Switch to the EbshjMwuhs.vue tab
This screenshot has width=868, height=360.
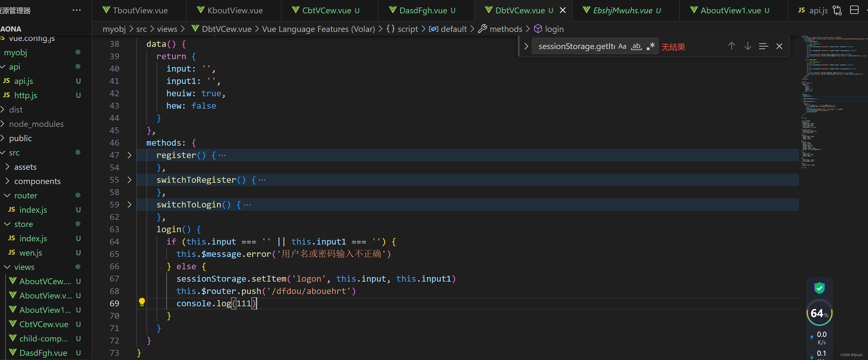[622, 10]
